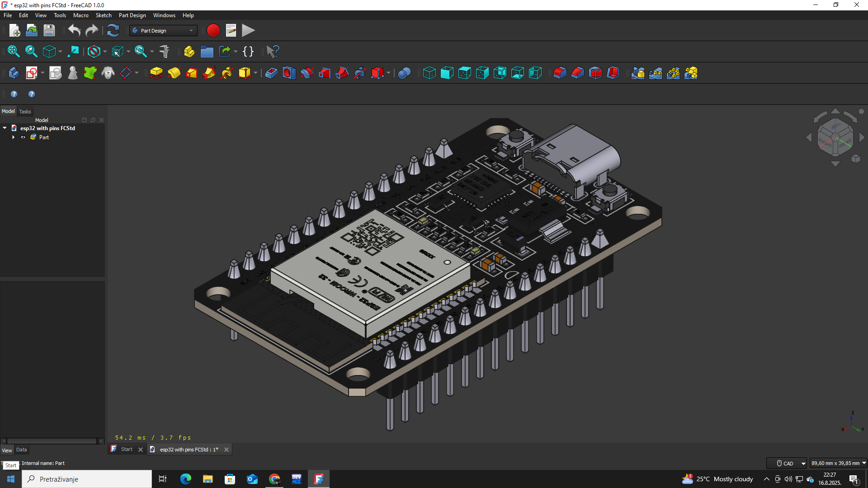
Task: Open Microsoft Edge from the taskbar
Action: coord(185,479)
